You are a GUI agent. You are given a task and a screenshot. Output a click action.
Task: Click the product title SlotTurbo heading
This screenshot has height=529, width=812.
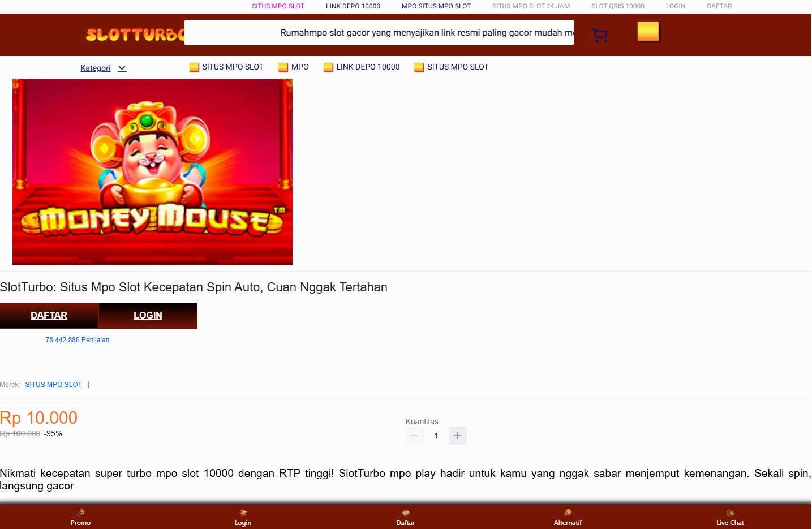[x=194, y=287]
